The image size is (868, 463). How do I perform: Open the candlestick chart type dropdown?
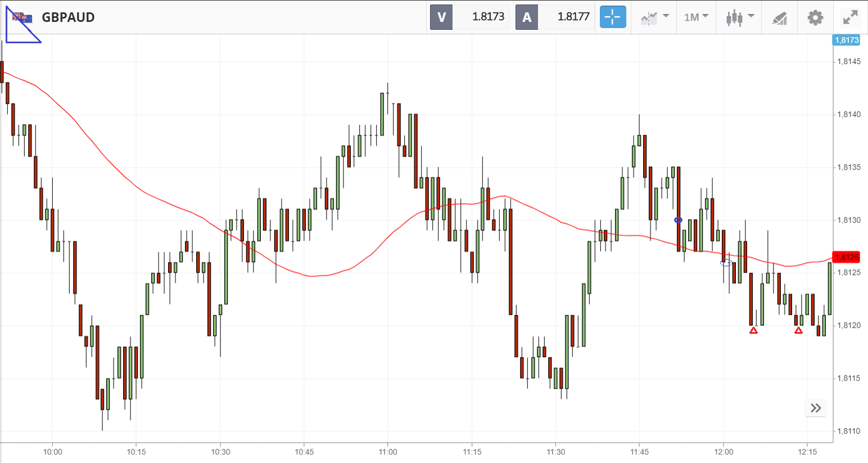pos(739,17)
